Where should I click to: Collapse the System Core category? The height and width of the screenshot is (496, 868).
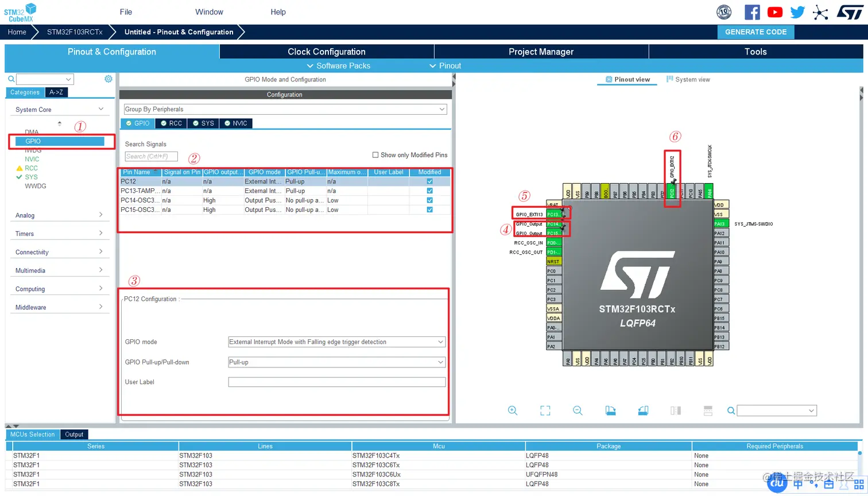pos(60,110)
